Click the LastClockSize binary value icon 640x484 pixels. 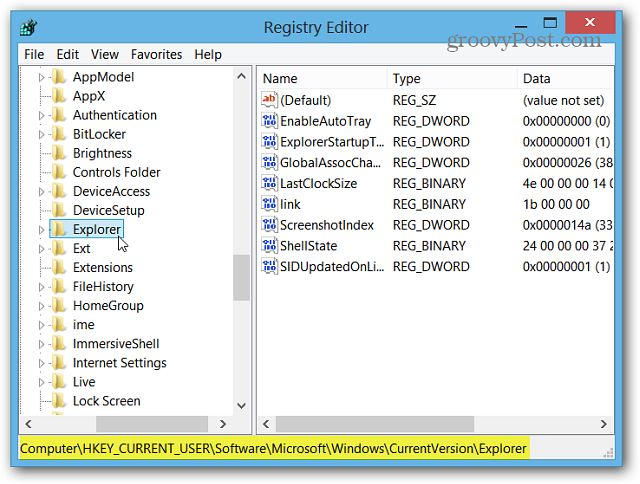pyautogui.click(x=269, y=183)
